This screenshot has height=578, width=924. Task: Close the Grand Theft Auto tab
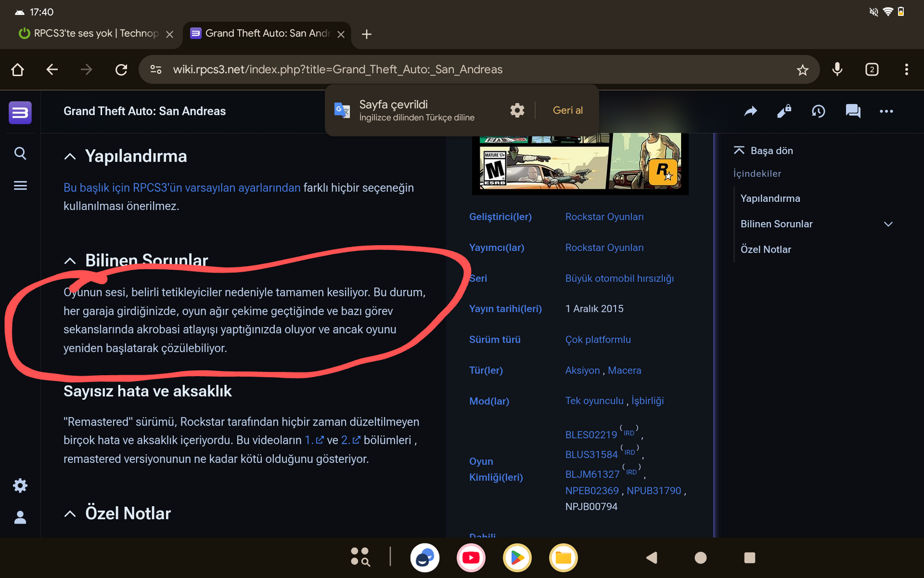[341, 34]
